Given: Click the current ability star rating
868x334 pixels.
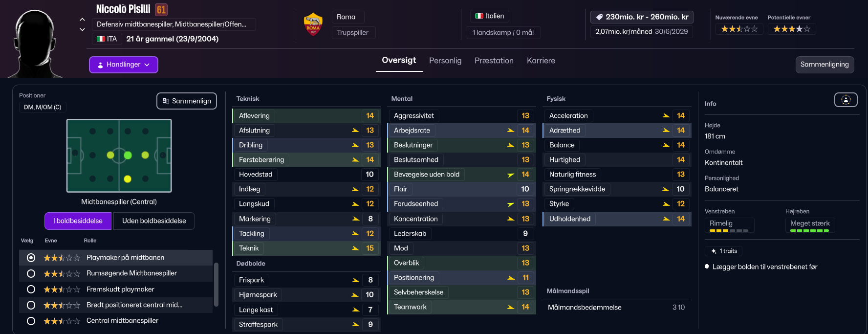Looking at the screenshot, I should click(x=739, y=29).
